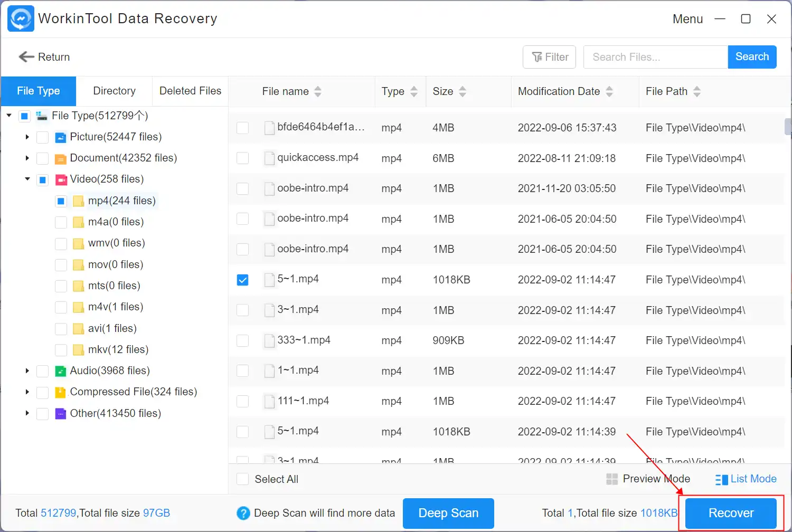Switch to the File Type tab
The height and width of the screenshot is (532, 792).
pos(39,91)
